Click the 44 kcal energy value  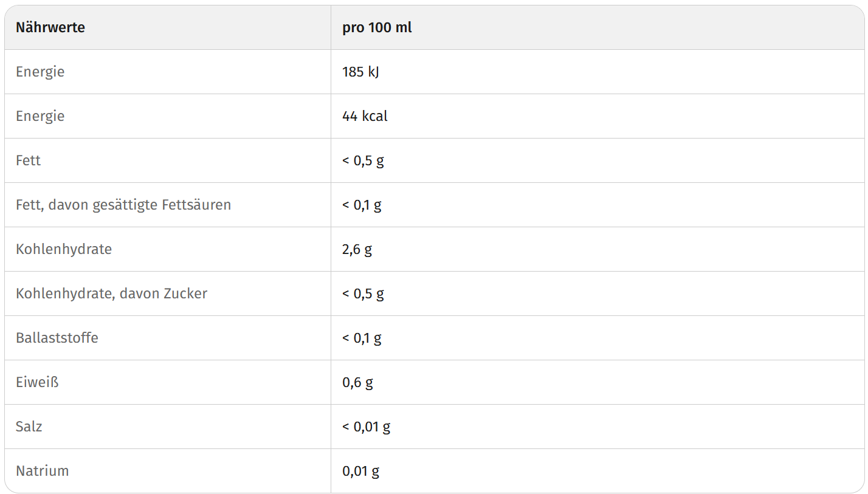(365, 116)
